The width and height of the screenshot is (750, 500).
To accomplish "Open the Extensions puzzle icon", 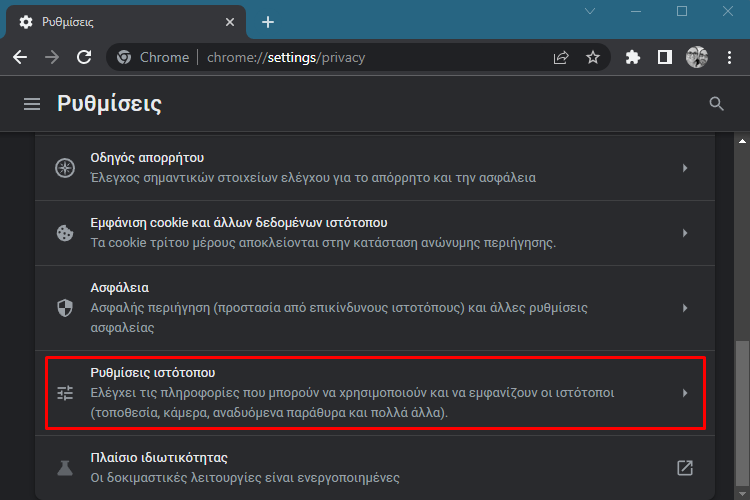I will 632,57.
